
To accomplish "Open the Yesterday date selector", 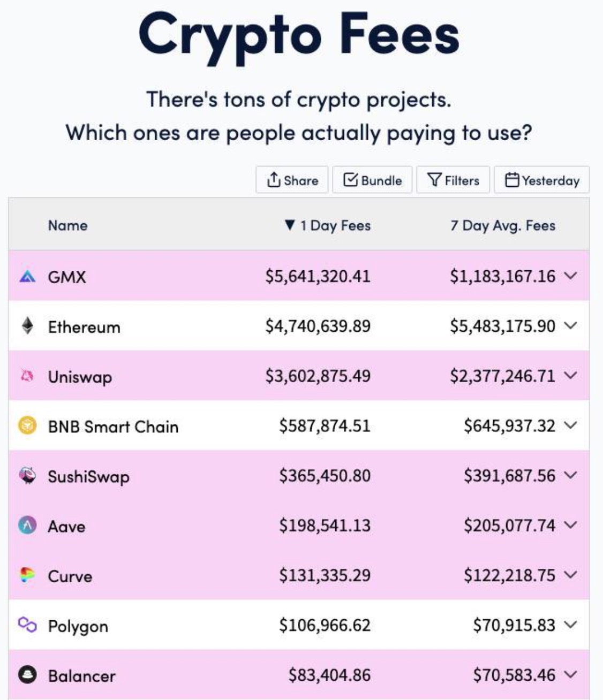I will tap(541, 180).
